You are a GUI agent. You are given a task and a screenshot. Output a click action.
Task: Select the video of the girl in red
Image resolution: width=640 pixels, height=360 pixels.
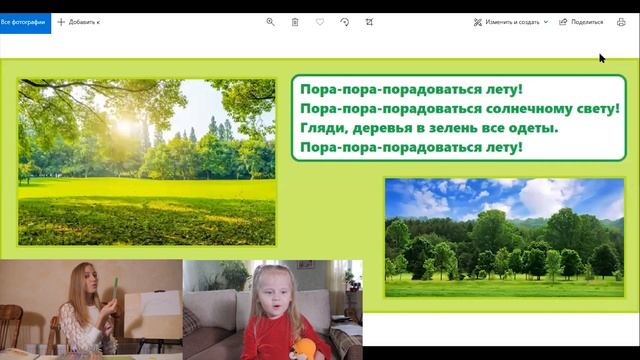[273, 309]
